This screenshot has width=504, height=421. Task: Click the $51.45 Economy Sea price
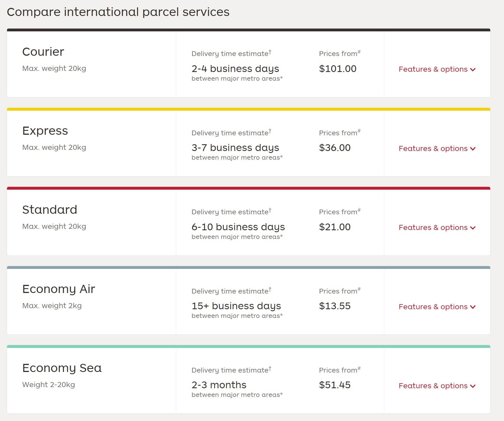[x=335, y=385]
